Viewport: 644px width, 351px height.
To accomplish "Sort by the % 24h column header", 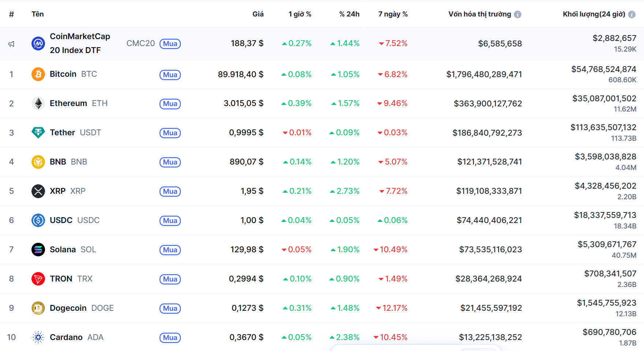I will [349, 14].
